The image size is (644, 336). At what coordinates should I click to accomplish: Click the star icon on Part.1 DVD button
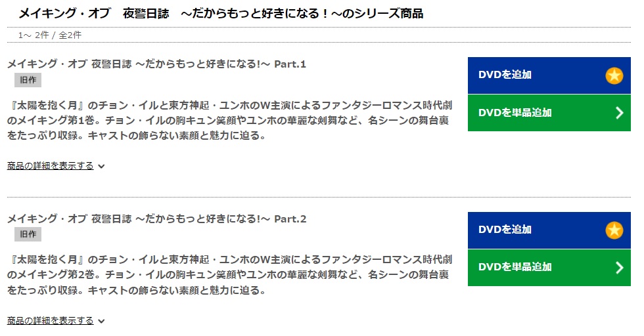pos(614,75)
